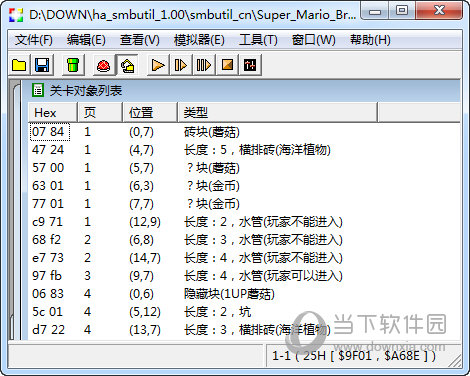Close the smbutil window
Image resolution: width=470 pixels, height=376 pixels.
[439, 11]
